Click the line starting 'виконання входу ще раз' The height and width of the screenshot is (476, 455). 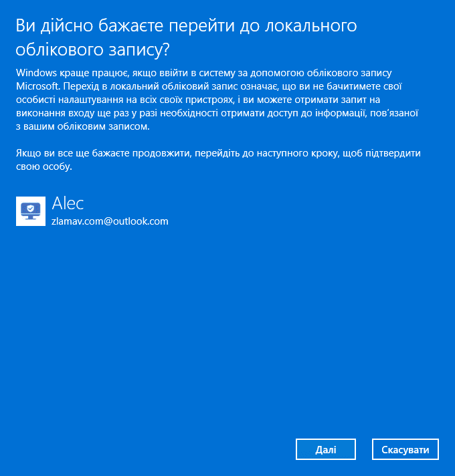point(217,113)
